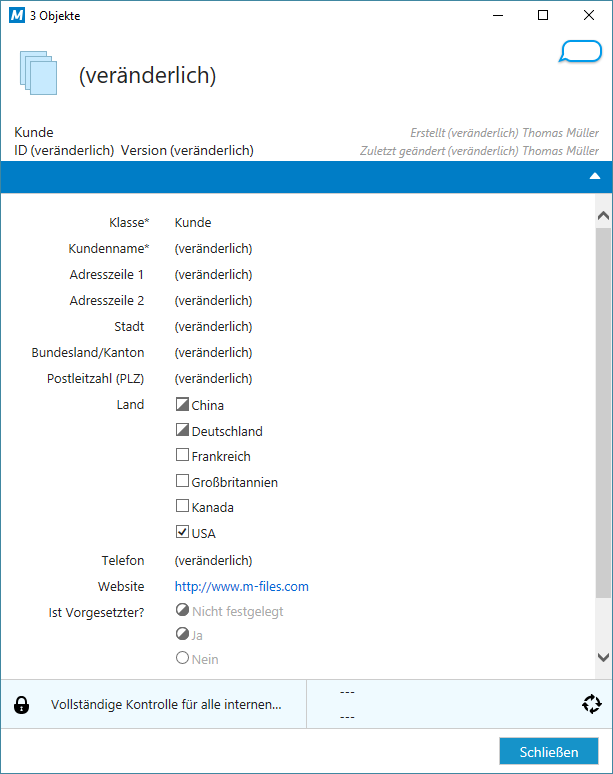Open the m-files.com website link
The width and height of the screenshot is (613, 774).
point(241,587)
